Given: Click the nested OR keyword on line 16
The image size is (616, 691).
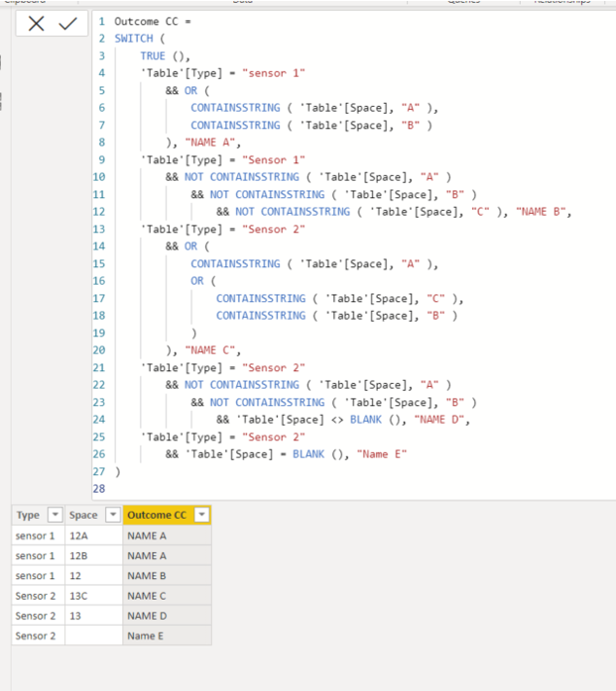Looking at the screenshot, I should [197, 281].
